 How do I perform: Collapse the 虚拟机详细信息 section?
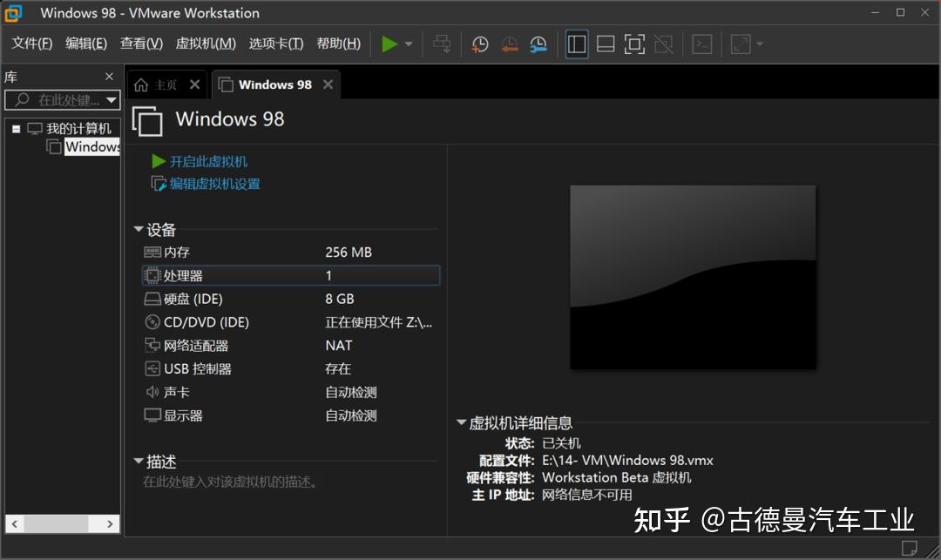pos(462,422)
